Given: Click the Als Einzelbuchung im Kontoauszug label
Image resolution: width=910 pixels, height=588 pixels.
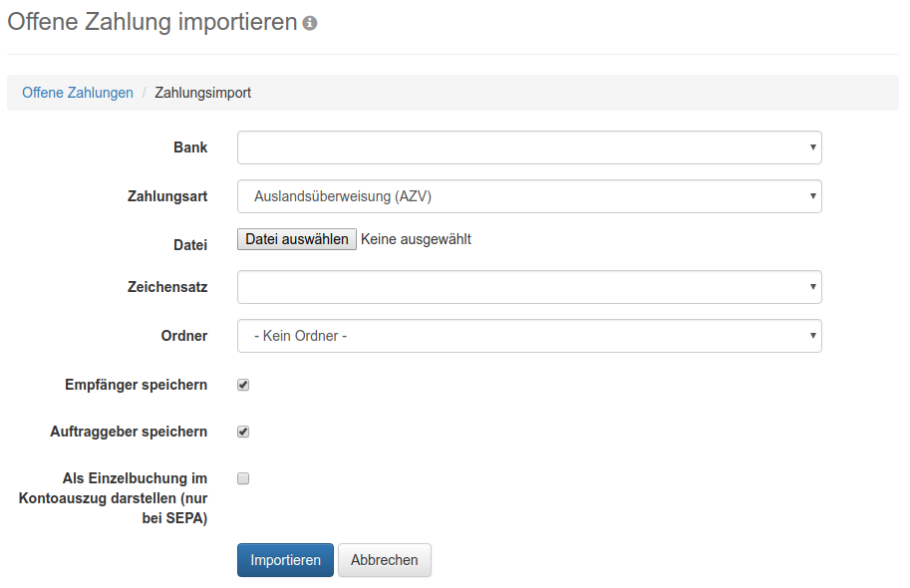Looking at the screenshot, I should point(113,498).
